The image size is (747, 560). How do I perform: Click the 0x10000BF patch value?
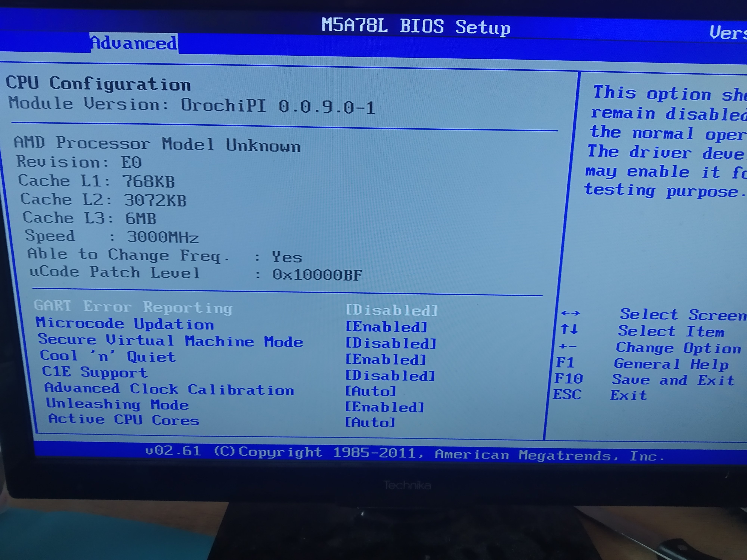click(317, 274)
